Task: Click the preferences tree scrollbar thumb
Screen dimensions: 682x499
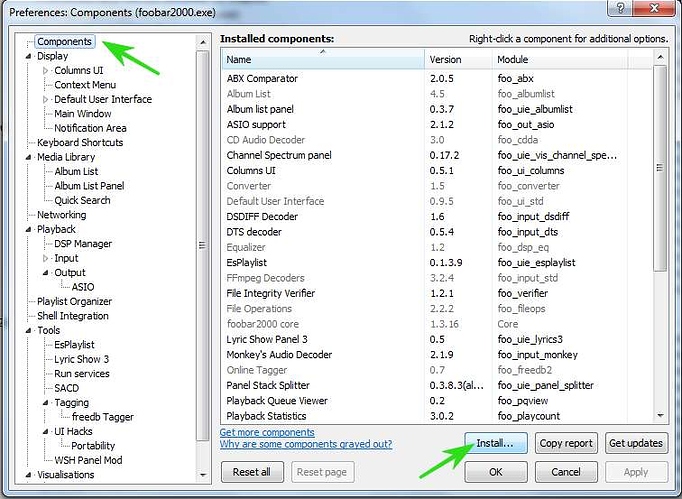Action: click(202, 246)
